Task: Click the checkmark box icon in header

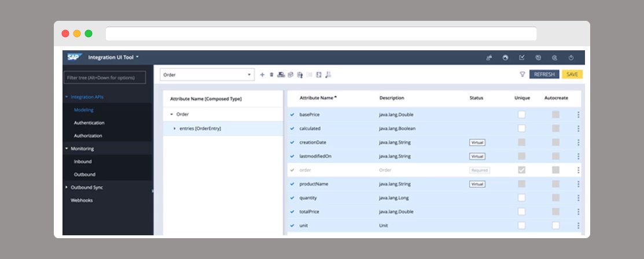Action: pos(522,58)
